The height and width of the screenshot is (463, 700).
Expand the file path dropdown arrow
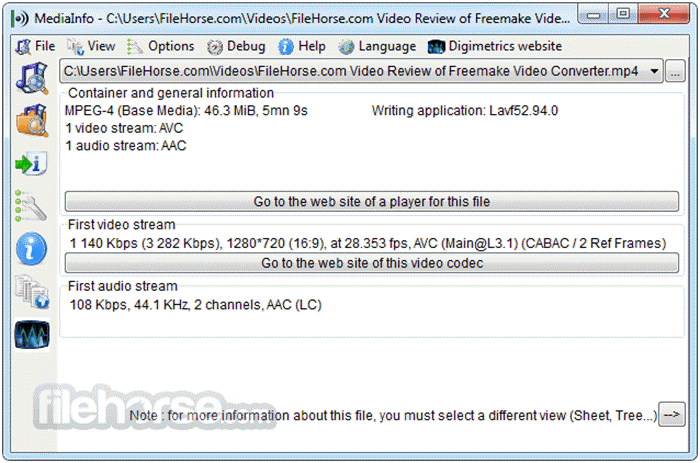(x=654, y=71)
